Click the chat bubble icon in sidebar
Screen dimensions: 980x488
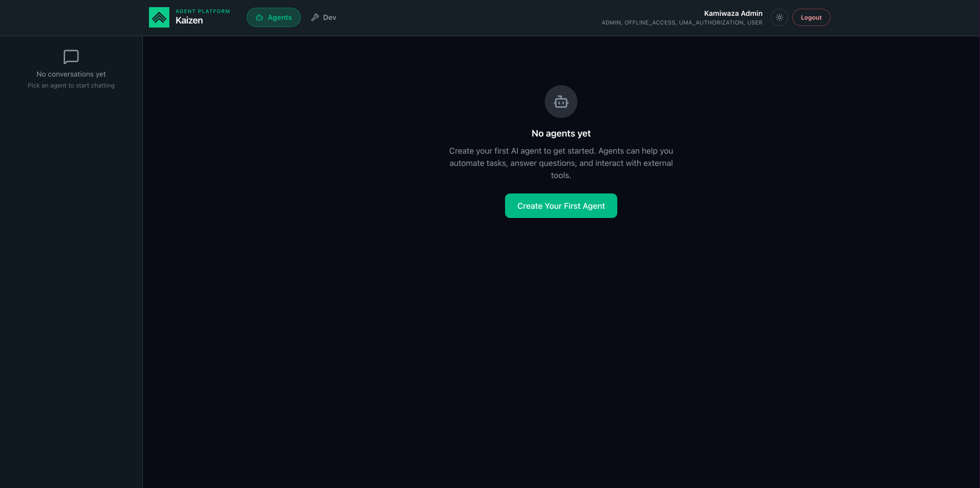click(x=71, y=57)
